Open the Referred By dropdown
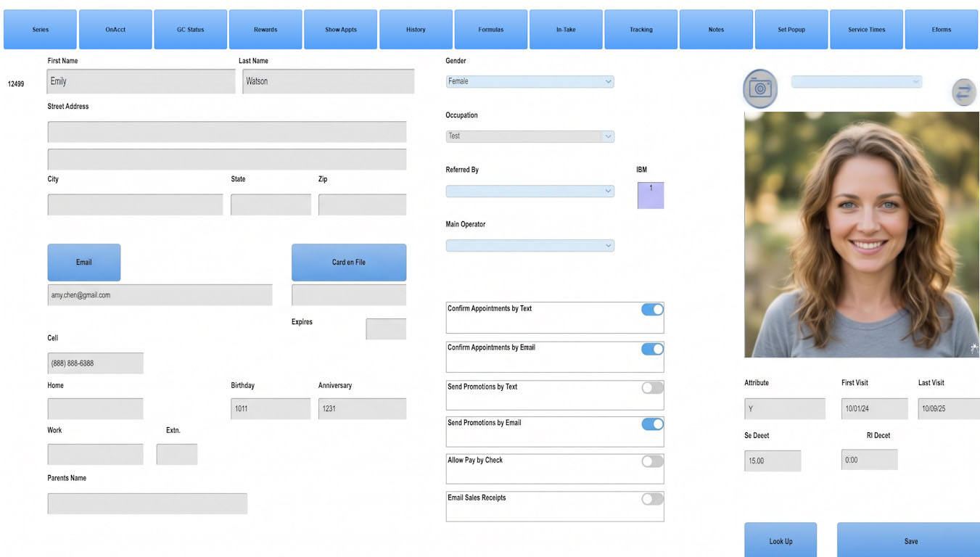Screen dimensions: 980x557 tap(530, 191)
